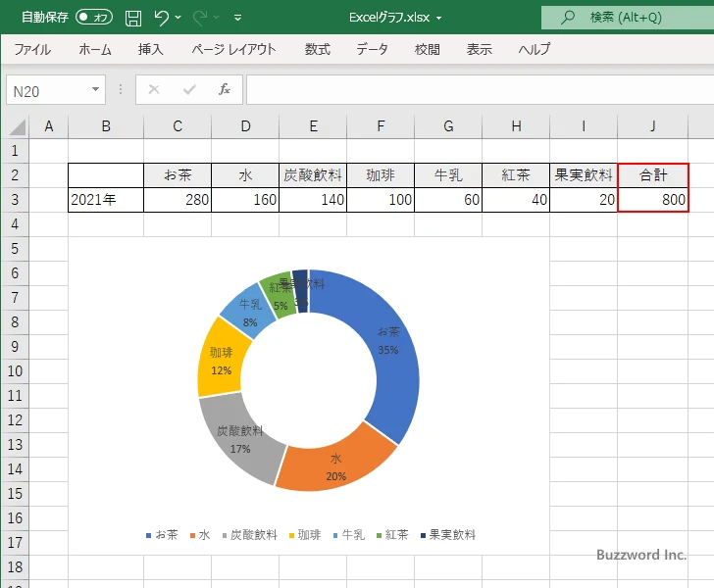Select column E header

point(313,126)
